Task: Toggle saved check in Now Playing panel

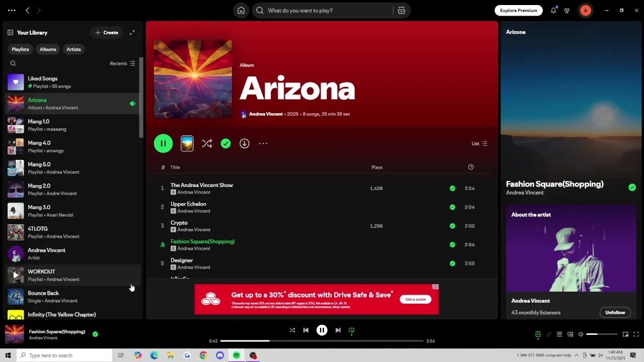Action: tap(632, 188)
